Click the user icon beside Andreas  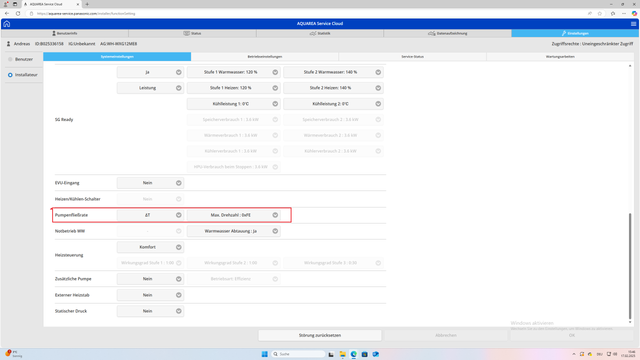coord(8,44)
